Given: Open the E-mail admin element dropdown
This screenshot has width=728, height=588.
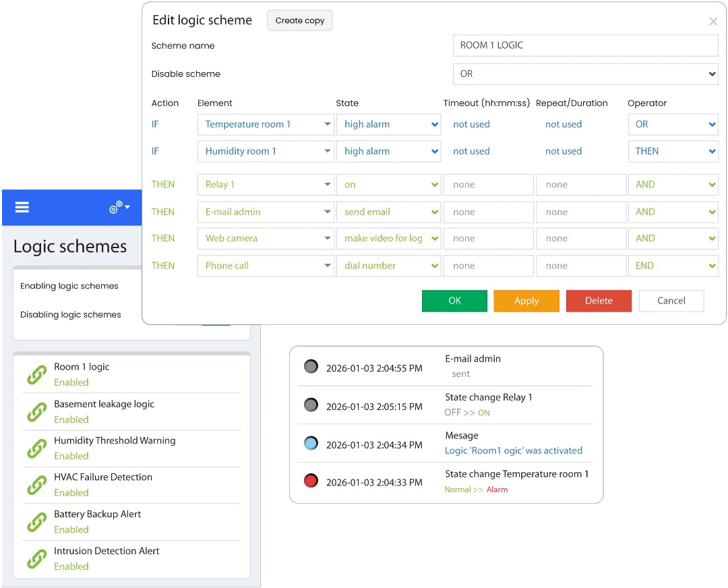Looking at the screenshot, I should pos(266,212).
